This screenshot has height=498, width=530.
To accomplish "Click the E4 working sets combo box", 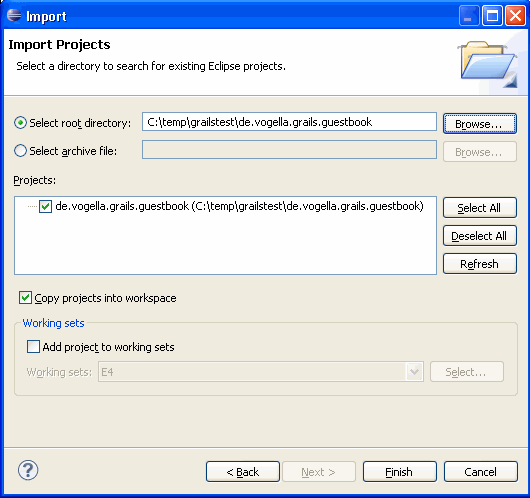I will point(261,372).
